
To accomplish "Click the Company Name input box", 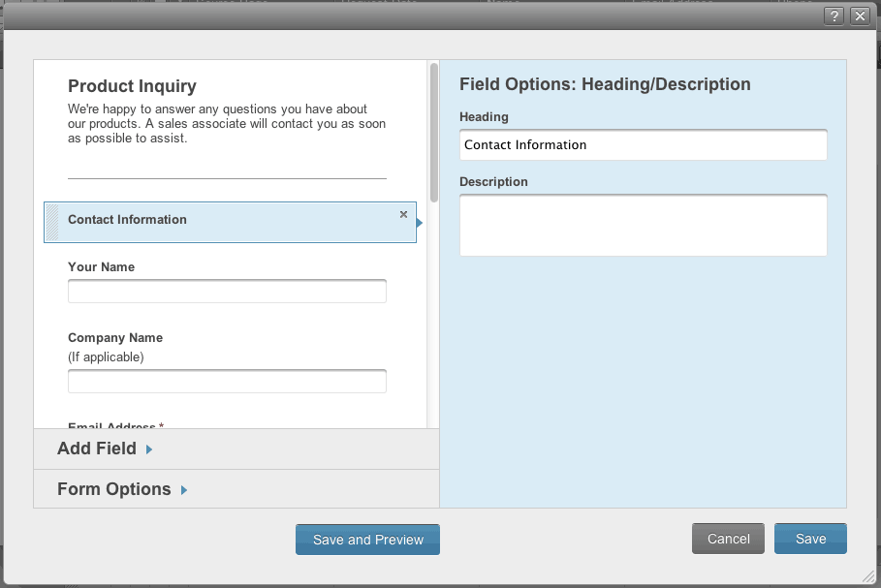I will tap(227, 381).
